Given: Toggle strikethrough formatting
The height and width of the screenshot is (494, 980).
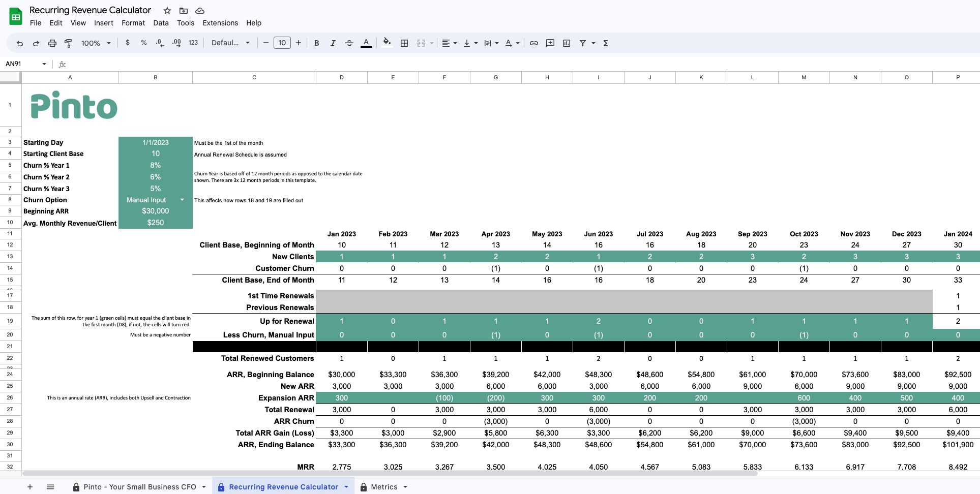Looking at the screenshot, I should click(349, 43).
